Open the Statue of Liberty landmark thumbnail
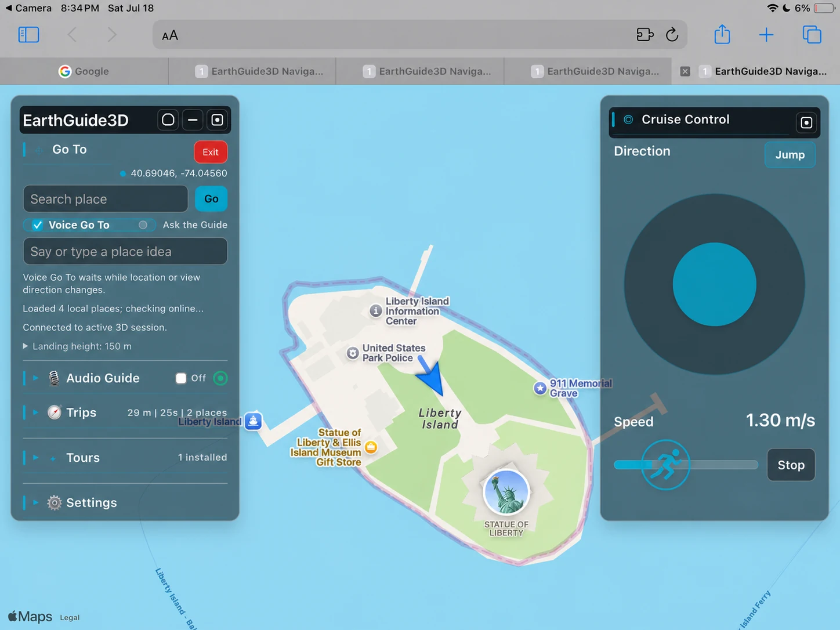The width and height of the screenshot is (840, 630). (x=506, y=493)
